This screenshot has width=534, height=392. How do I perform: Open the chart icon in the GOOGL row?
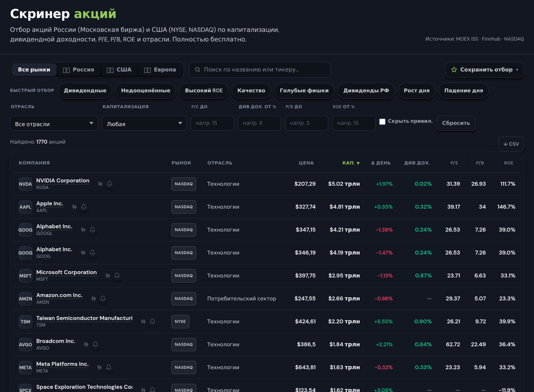pos(83,230)
